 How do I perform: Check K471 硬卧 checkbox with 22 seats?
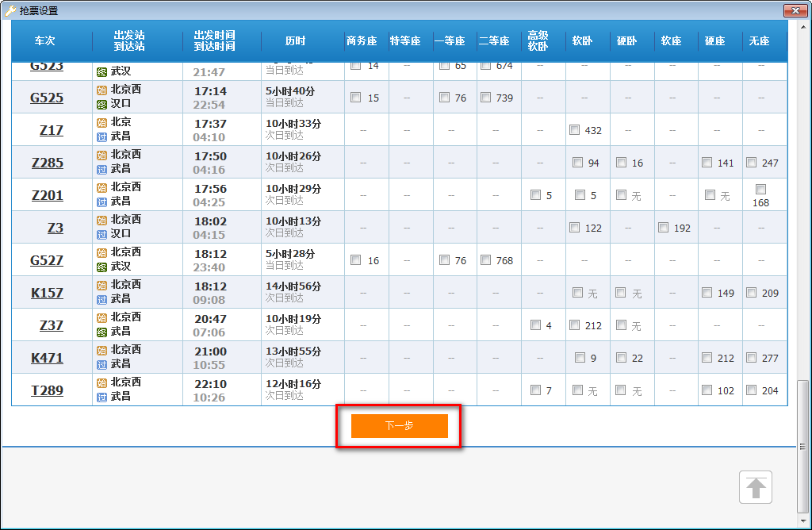pyautogui.click(x=621, y=358)
